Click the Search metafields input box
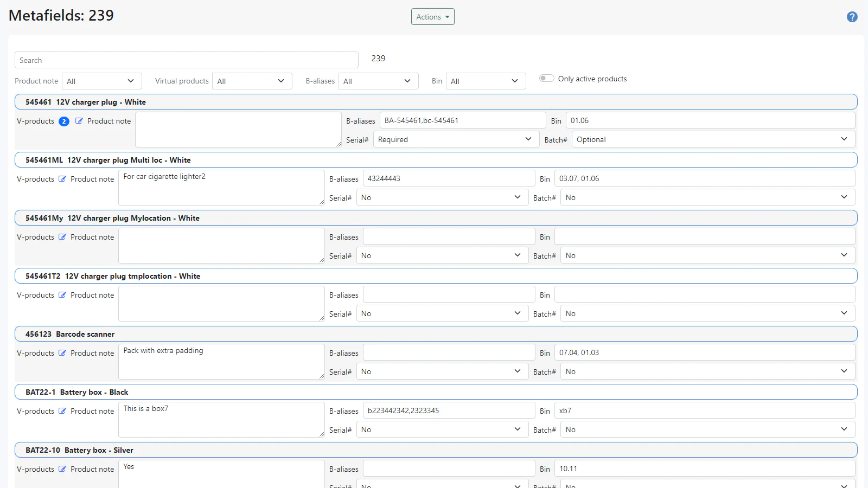 [x=186, y=60]
